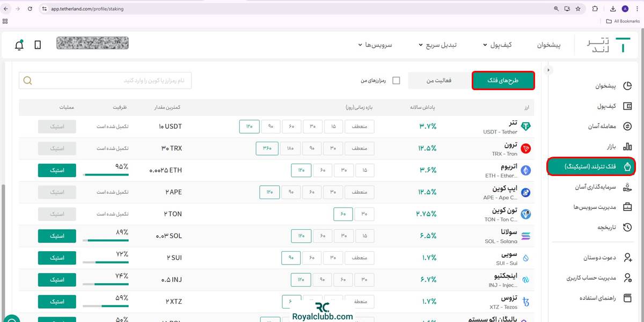Click the Tron TRX coin icon

[x=526, y=149]
